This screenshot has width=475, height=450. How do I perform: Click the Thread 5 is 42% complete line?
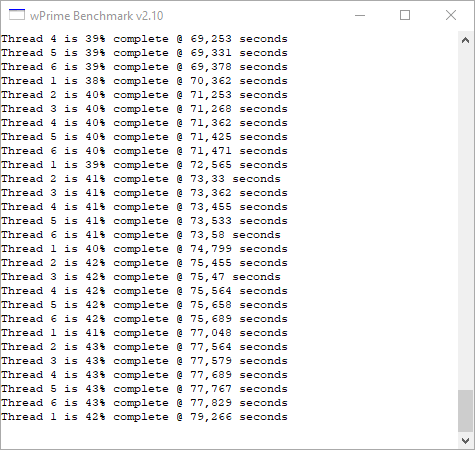coord(144,305)
